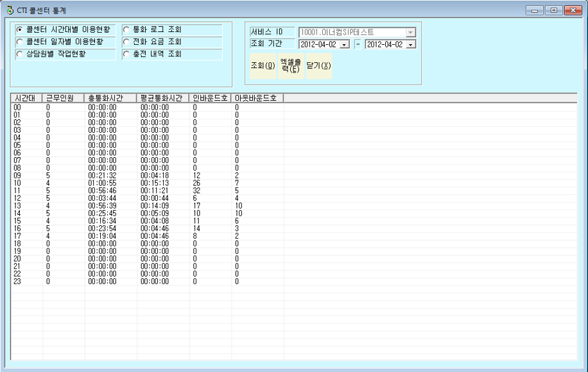The image size is (588, 372).
Task: Click the 총통화시간 column header
Action: (x=110, y=98)
